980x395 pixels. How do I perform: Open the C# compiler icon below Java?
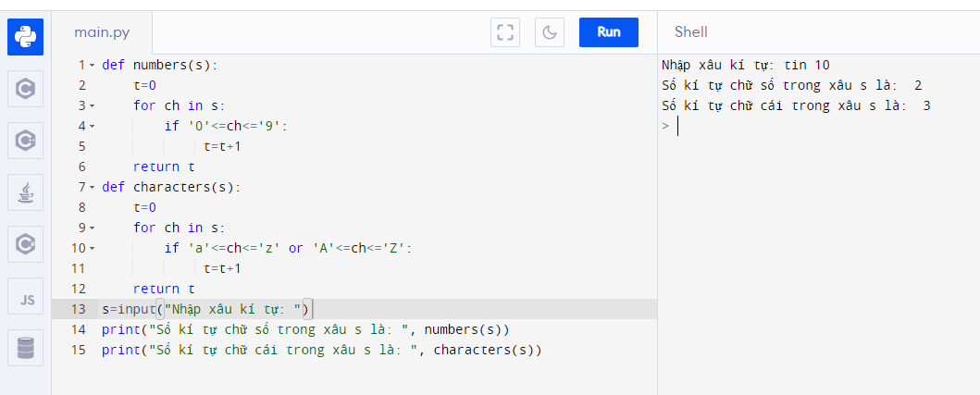[25, 244]
